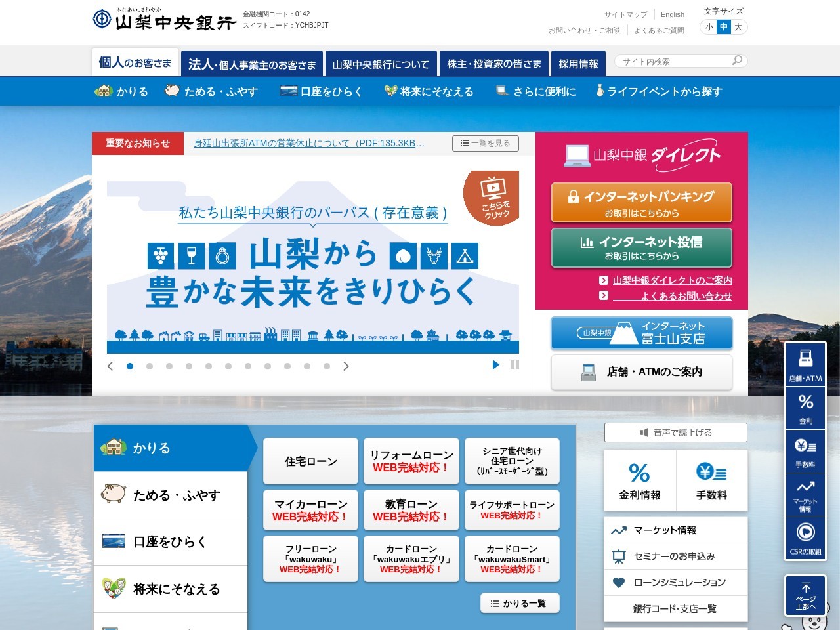Select かりる in the left category list
This screenshot has width=840, height=630.
click(171, 448)
